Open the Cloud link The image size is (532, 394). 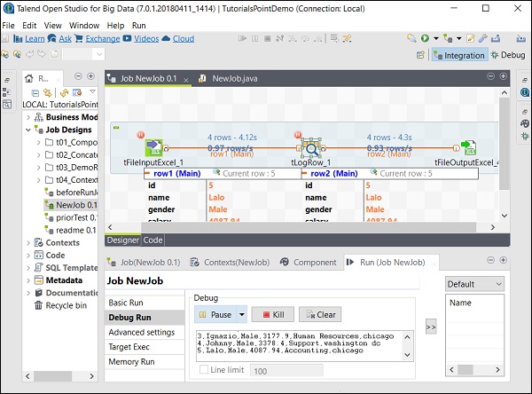coord(184,39)
